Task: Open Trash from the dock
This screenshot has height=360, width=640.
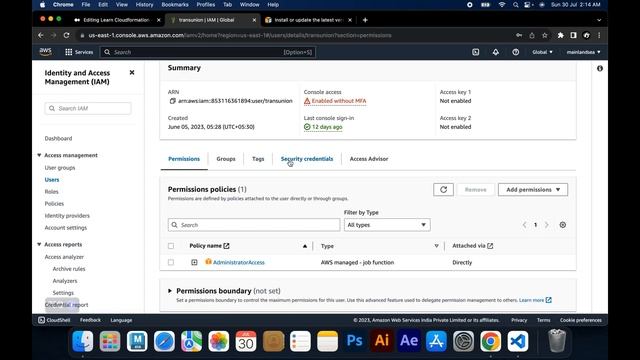Action: (x=557, y=341)
